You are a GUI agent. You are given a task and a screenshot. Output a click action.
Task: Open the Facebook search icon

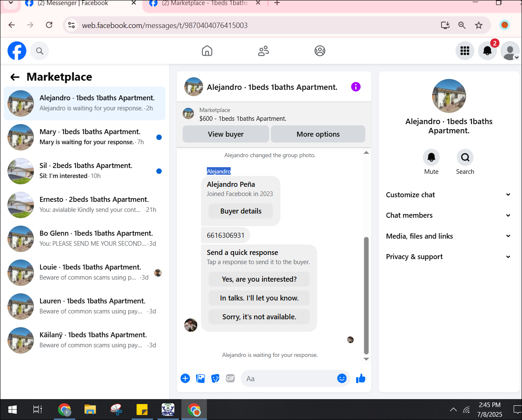point(40,51)
